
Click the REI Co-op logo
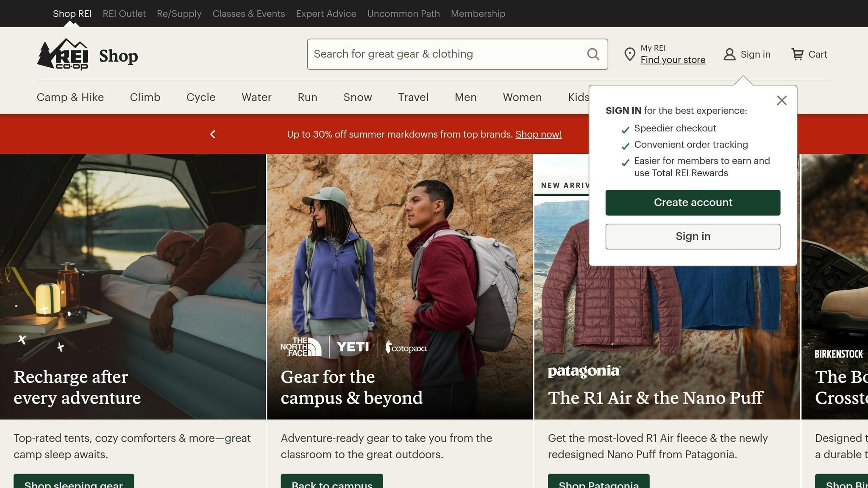pyautogui.click(x=62, y=54)
